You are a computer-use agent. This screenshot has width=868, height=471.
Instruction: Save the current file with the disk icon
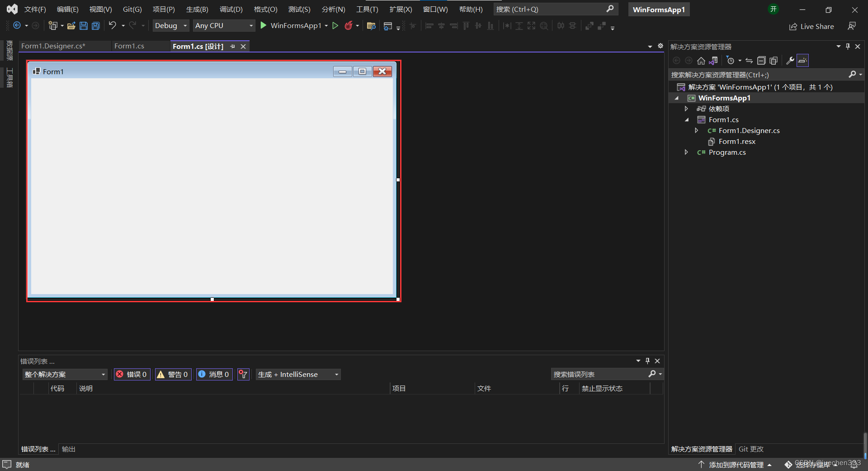[84, 26]
